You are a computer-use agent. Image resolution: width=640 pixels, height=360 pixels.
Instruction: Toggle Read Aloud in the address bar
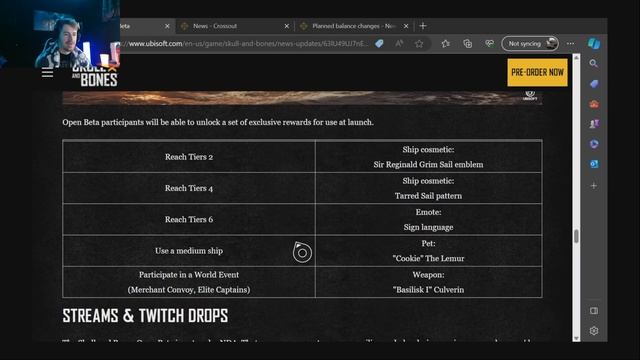(x=399, y=44)
